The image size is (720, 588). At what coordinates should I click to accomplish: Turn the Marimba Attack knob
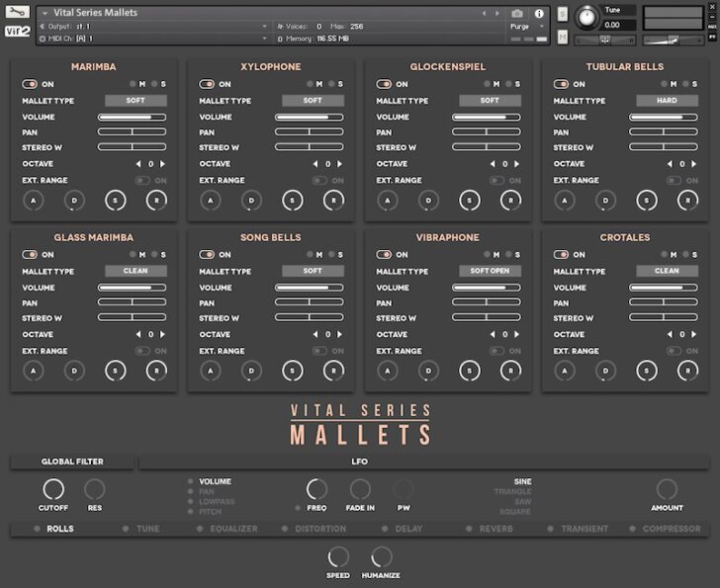33,201
